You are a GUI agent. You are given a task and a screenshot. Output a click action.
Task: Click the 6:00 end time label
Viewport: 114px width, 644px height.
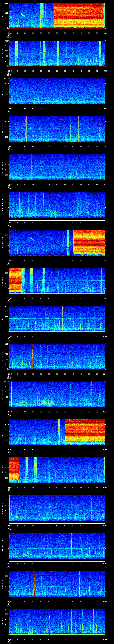[x=105, y=185]
